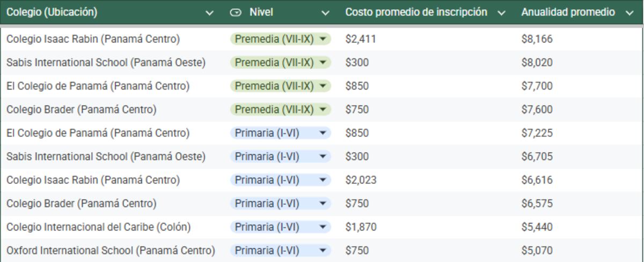Open Colegio (Ubicación) column filter arrow
Viewport: 644px width, 262px height.
click(210, 13)
